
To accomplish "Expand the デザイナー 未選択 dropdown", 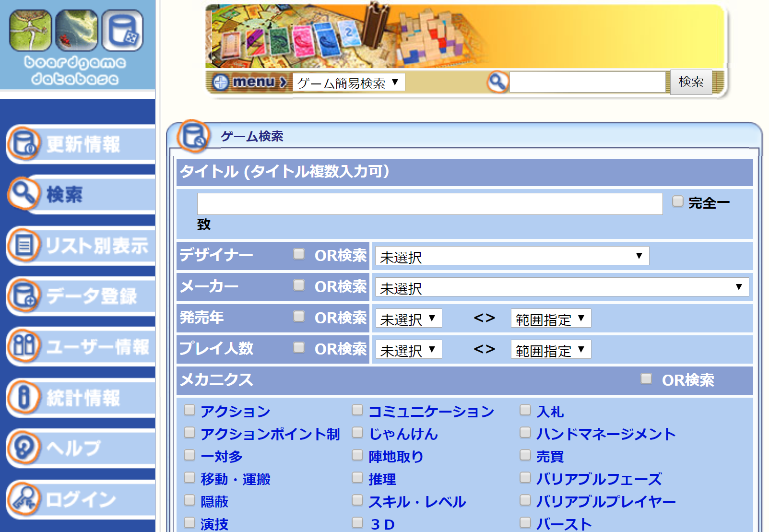I will coord(511,256).
